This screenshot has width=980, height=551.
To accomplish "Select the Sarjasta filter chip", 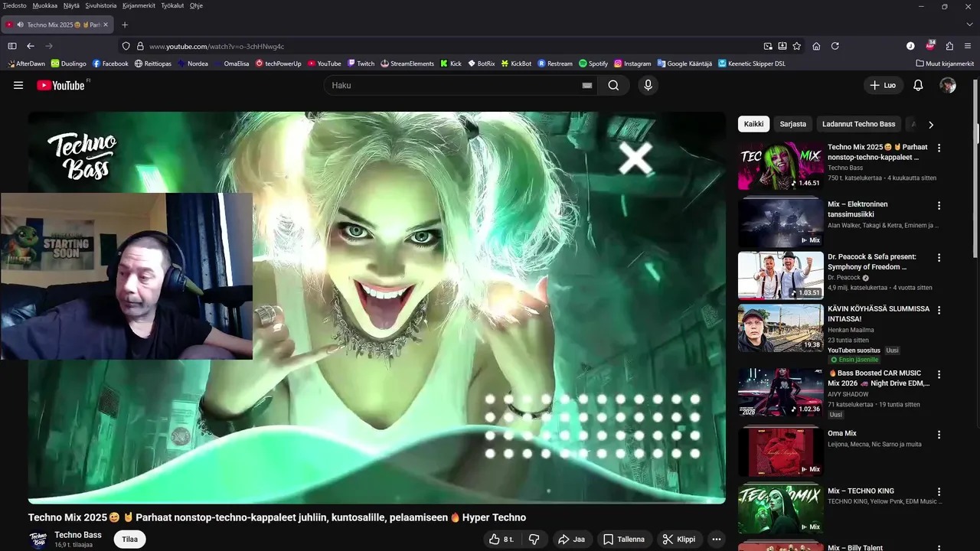I will tap(792, 124).
